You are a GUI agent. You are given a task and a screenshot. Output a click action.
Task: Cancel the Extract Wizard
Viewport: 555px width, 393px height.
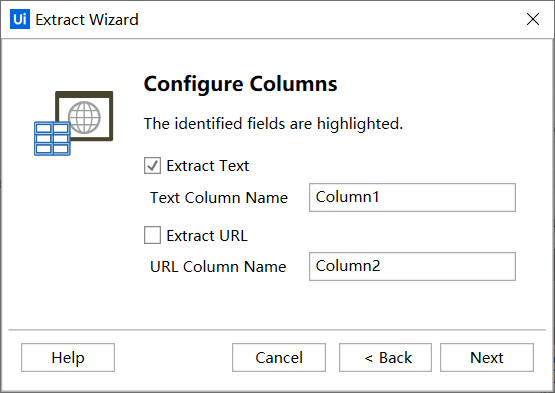point(279,358)
